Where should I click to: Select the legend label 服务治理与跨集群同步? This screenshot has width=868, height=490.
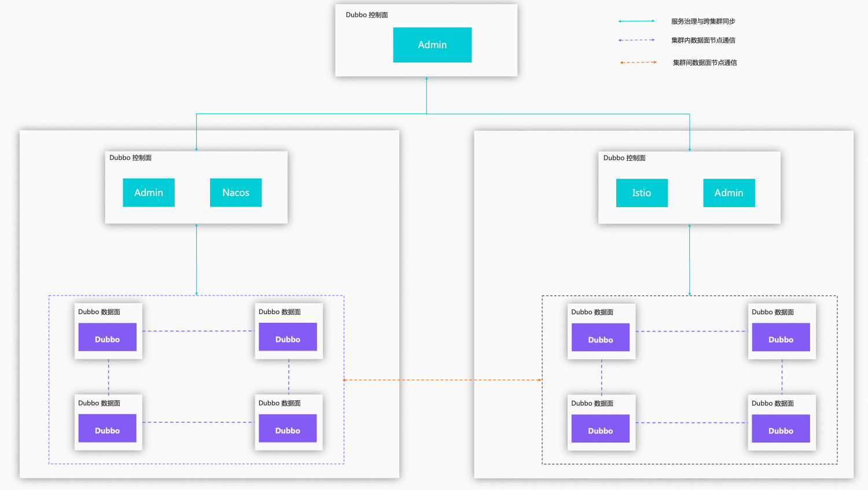click(x=703, y=21)
